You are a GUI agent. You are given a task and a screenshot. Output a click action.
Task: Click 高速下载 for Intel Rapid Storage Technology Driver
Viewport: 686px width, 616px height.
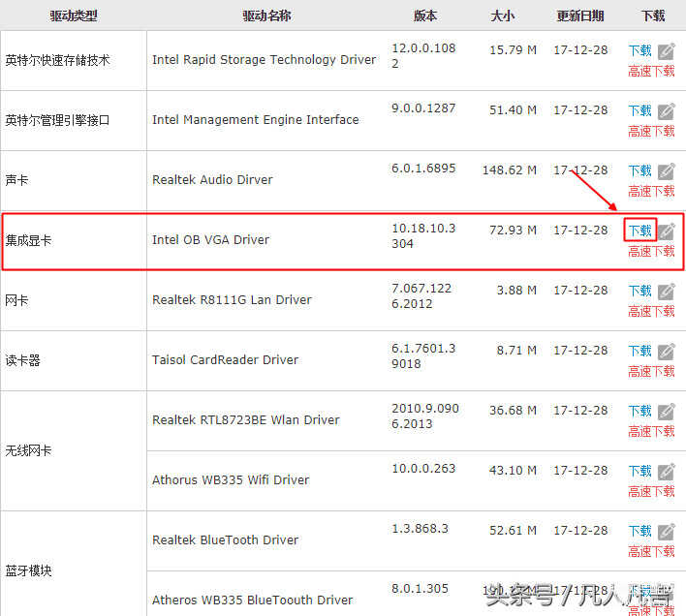tap(651, 72)
